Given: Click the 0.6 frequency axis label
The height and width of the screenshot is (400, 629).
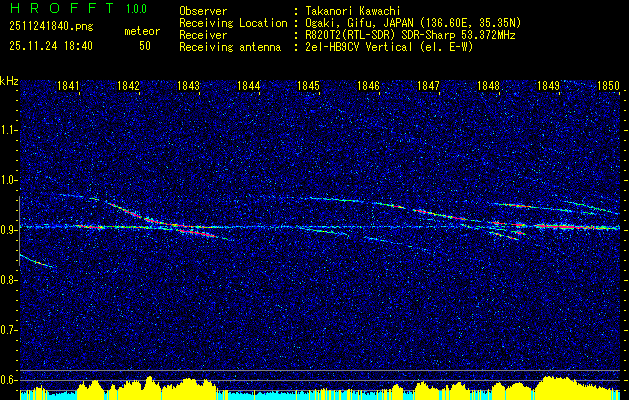Looking at the screenshot, I should tap(8, 380).
